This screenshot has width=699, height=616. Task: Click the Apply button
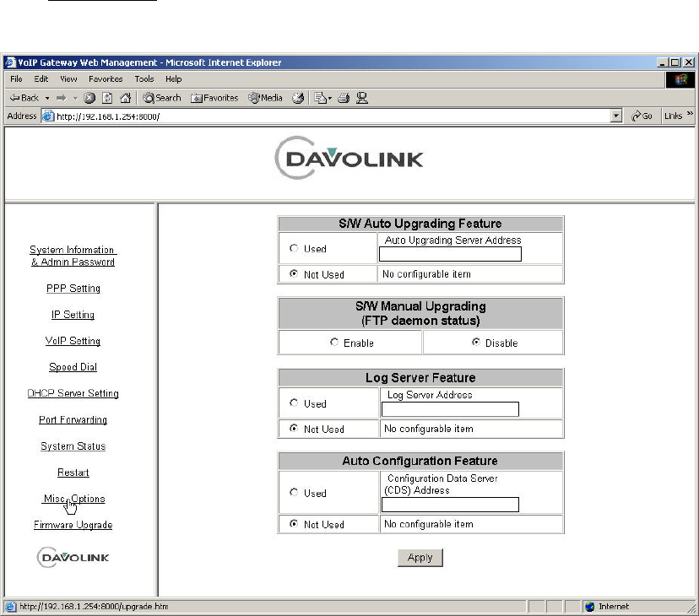[420, 558]
